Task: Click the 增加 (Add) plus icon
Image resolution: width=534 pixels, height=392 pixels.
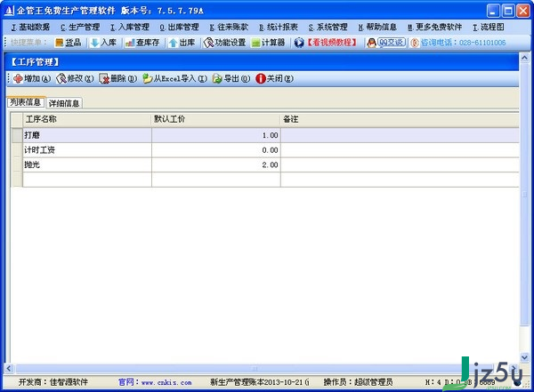Action: tap(18, 78)
